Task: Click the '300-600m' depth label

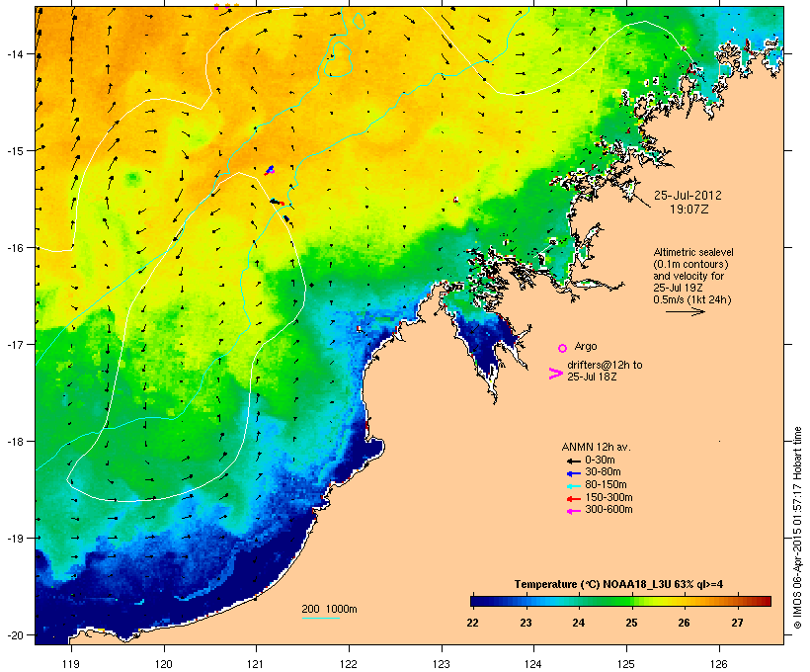Action: [x=608, y=510]
